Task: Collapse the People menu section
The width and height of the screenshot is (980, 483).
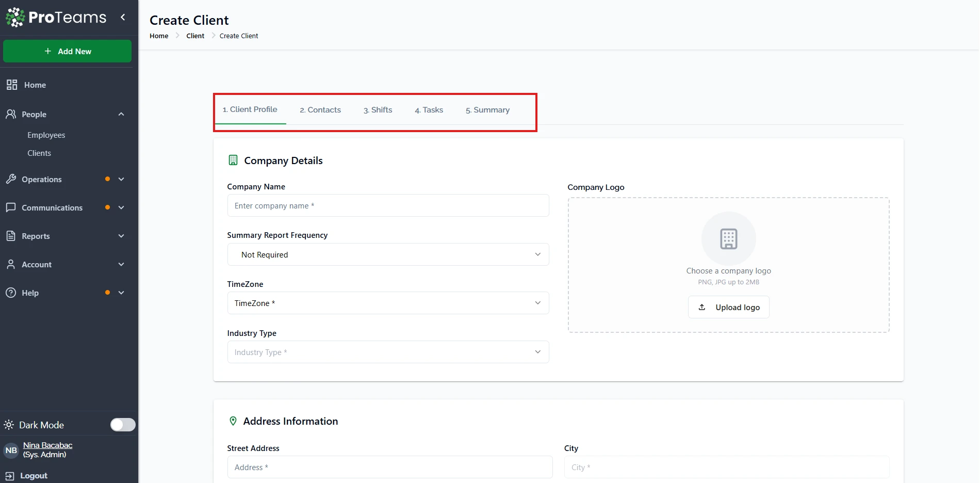Action: coord(121,114)
